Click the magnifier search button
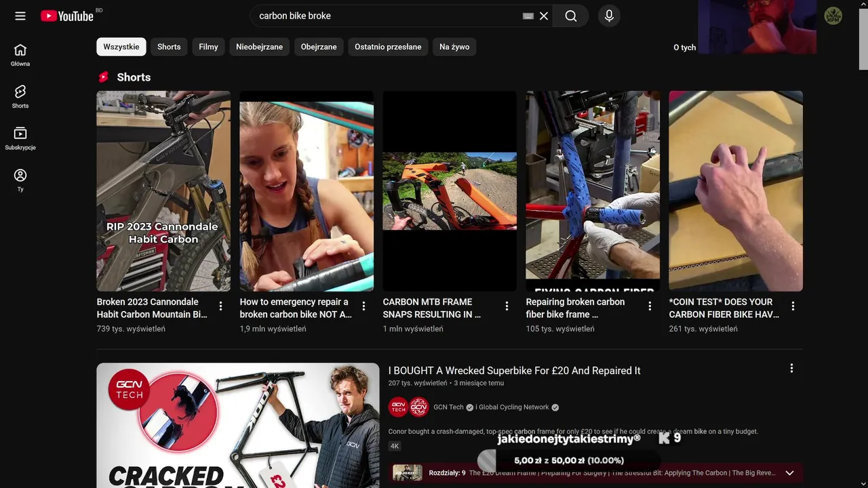This screenshot has height=488, width=868. pyautogui.click(x=571, y=16)
